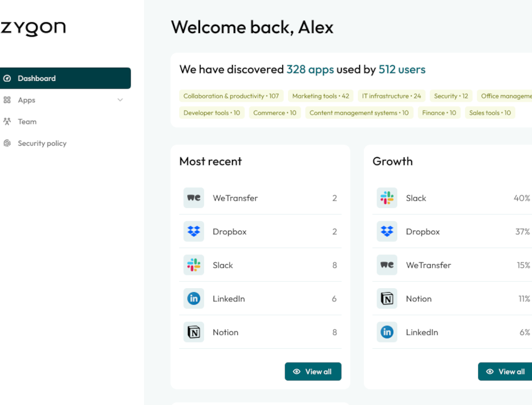Click the Team people icon

7,122
